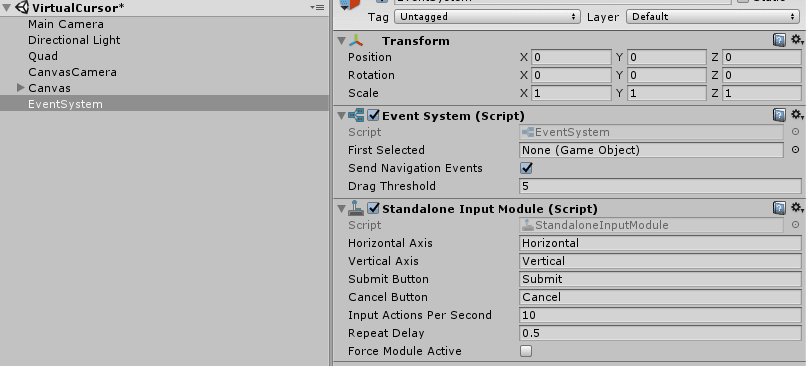Image resolution: width=806 pixels, height=366 pixels.
Task: Uncheck Send Navigation Events
Action: coord(526,168)
